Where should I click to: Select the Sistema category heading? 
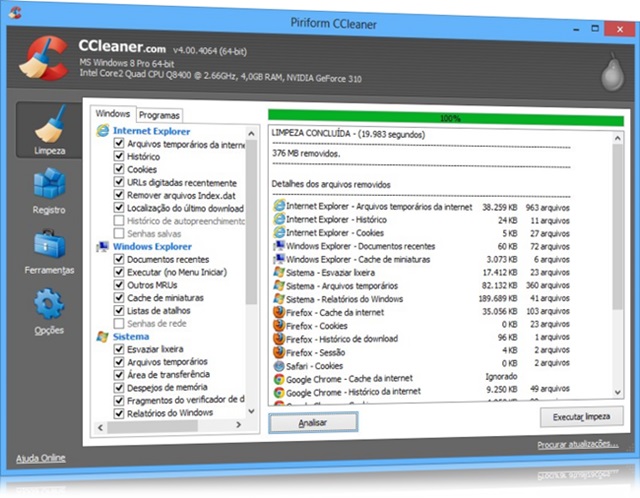tap(131, 337)
